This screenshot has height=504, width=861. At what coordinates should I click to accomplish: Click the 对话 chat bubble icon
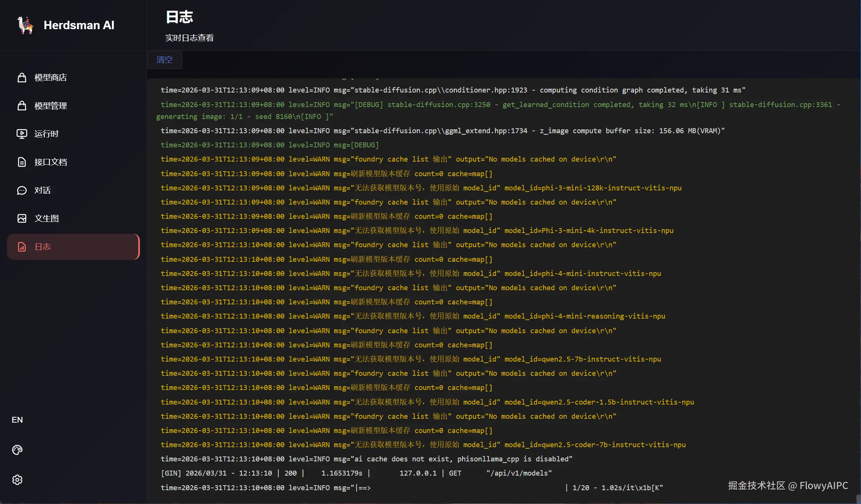tap(22, 190)
